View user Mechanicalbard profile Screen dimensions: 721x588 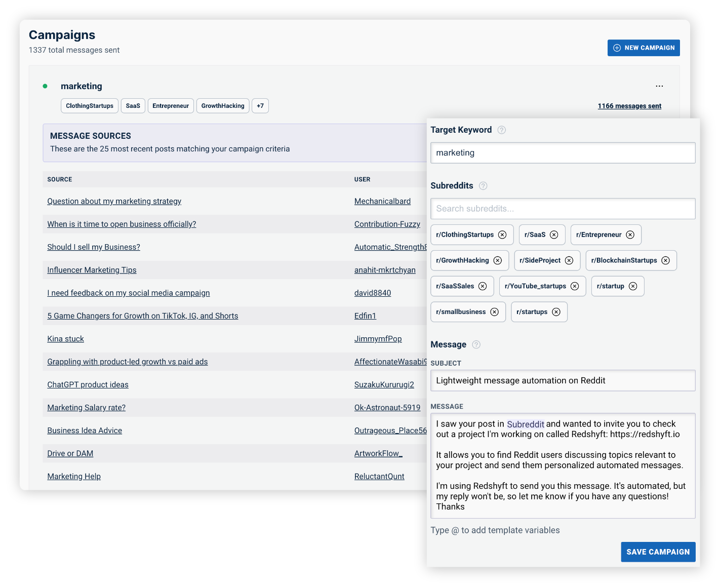(382, 201)
